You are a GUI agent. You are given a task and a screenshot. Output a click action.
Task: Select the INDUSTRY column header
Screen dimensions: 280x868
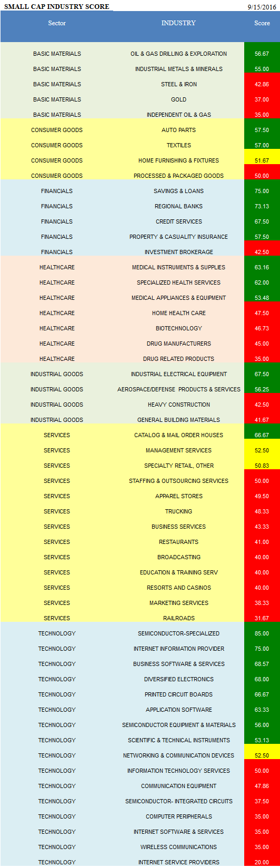(x=178, y=23)
